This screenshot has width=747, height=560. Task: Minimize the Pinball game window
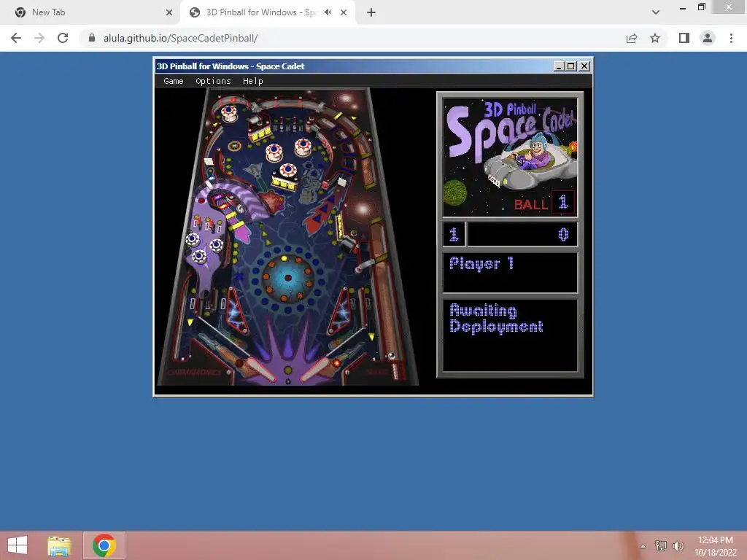tap(560, 66)
